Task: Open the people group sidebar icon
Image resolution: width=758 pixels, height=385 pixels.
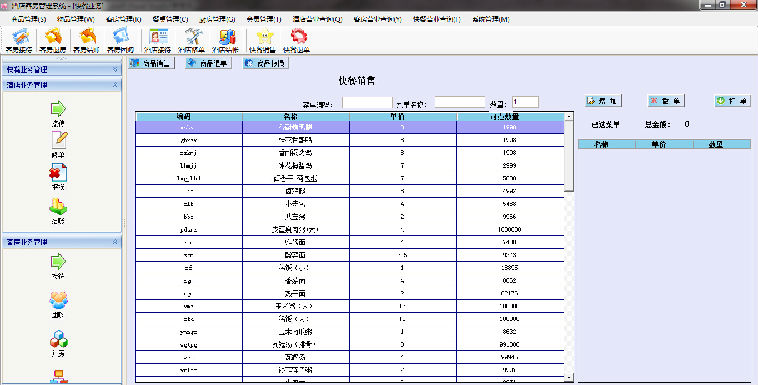Action: pos(58,300)
